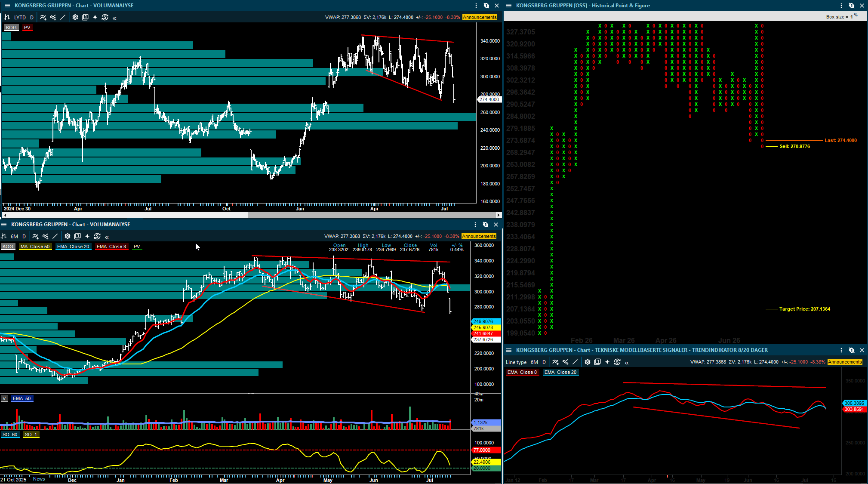Image resolution: width=868 pixels, height=484 pixels.
Task: Open the 6M period selector in middle chart
Action: click(14, 237)
